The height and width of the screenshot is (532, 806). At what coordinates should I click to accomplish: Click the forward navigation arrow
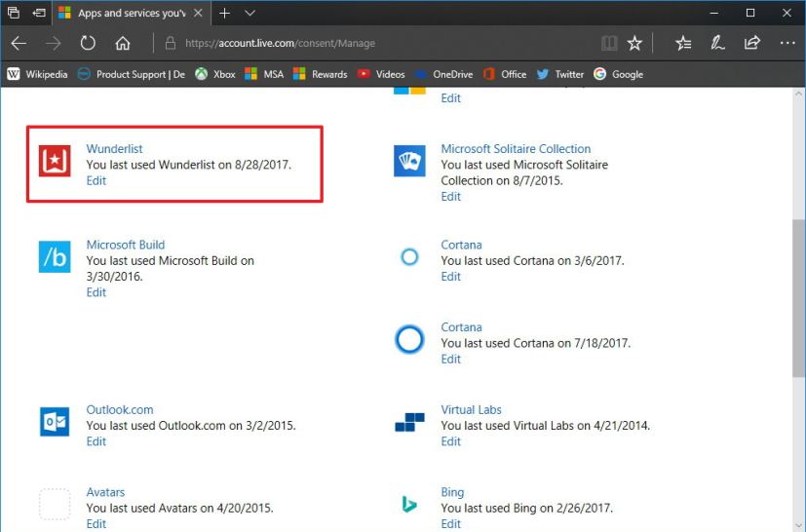53,43
